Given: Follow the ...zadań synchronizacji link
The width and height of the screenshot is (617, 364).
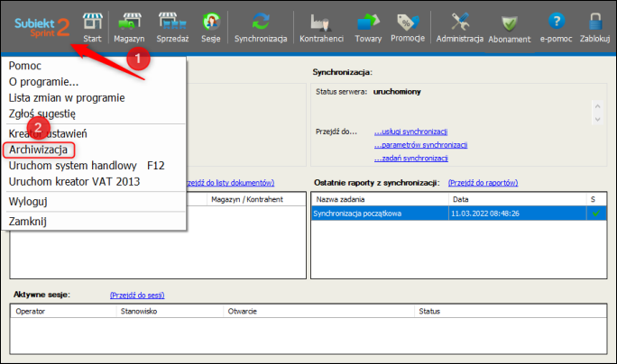Looking at the screenshot, I should click(x=411, y=159).
